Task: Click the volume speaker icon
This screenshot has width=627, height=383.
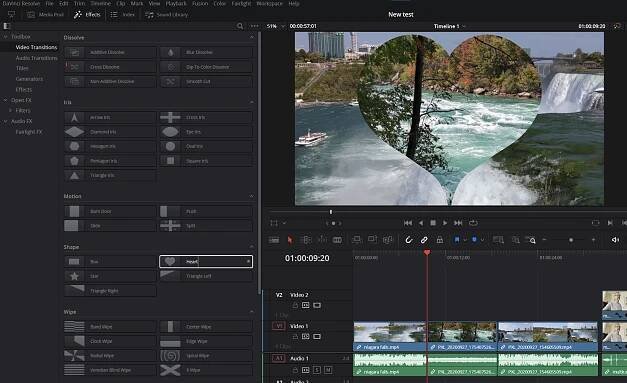Action: coord(615,239)
